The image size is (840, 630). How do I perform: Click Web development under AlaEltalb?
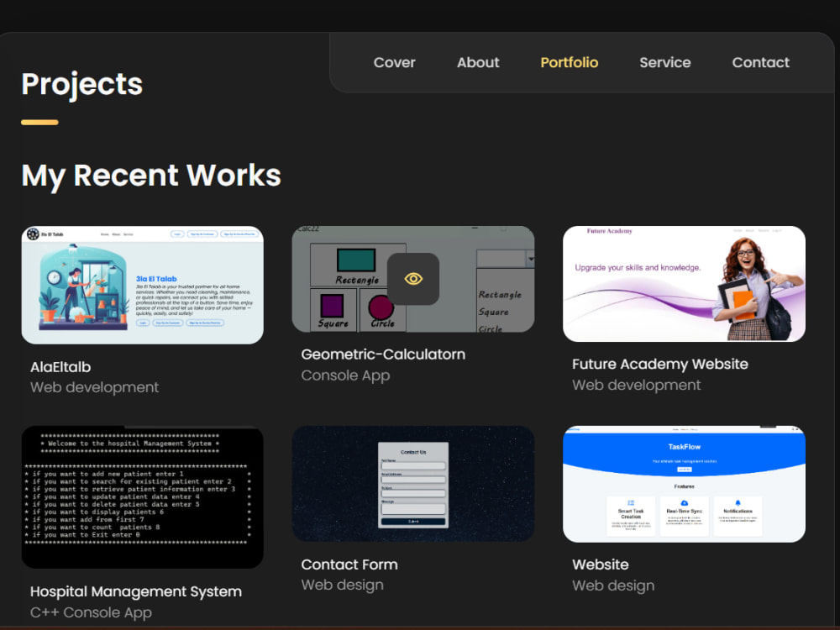(x=95, y=387)
